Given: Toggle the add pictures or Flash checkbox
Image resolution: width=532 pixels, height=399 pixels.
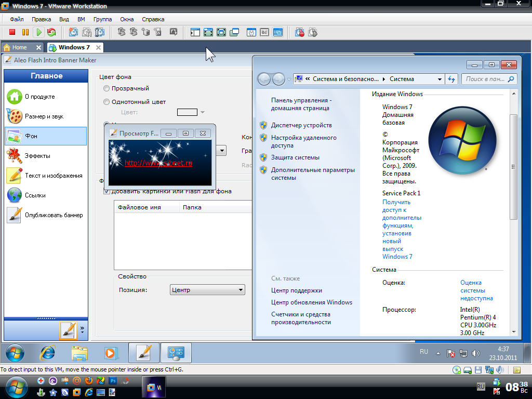Looking at the screenshot, I should [x=107, y=191].
